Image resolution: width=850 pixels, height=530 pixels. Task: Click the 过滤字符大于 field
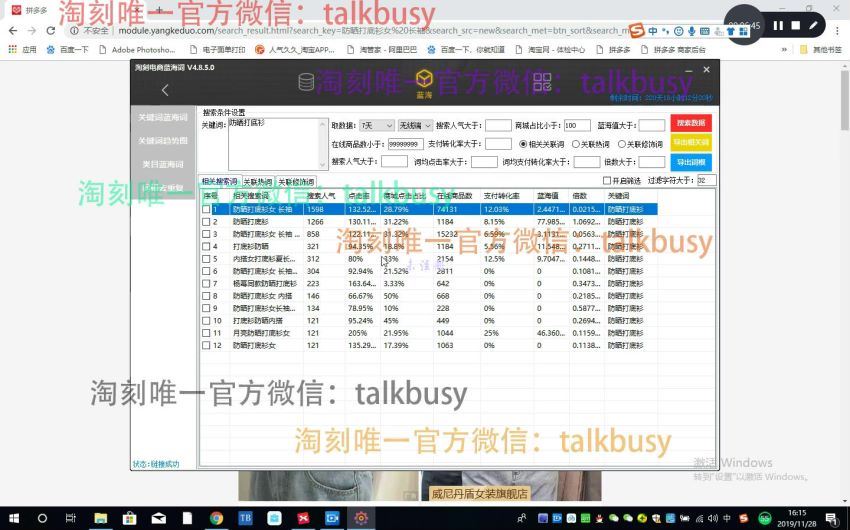(x=706, y=180)
